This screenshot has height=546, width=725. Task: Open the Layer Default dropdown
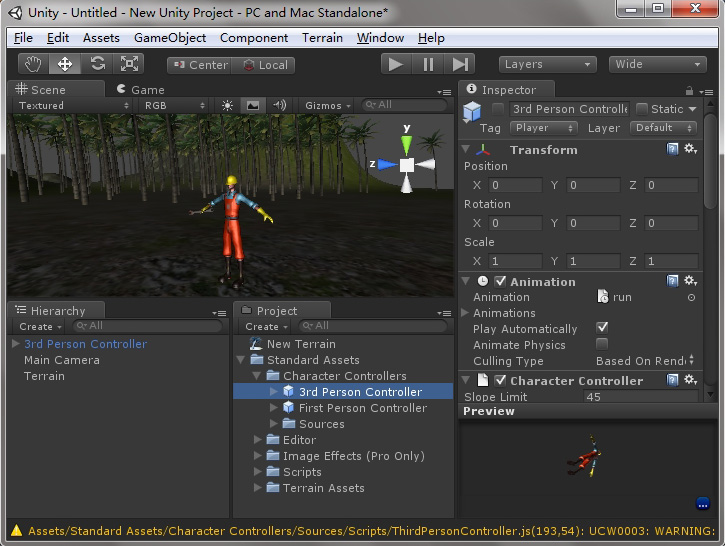tap(664, 128)
